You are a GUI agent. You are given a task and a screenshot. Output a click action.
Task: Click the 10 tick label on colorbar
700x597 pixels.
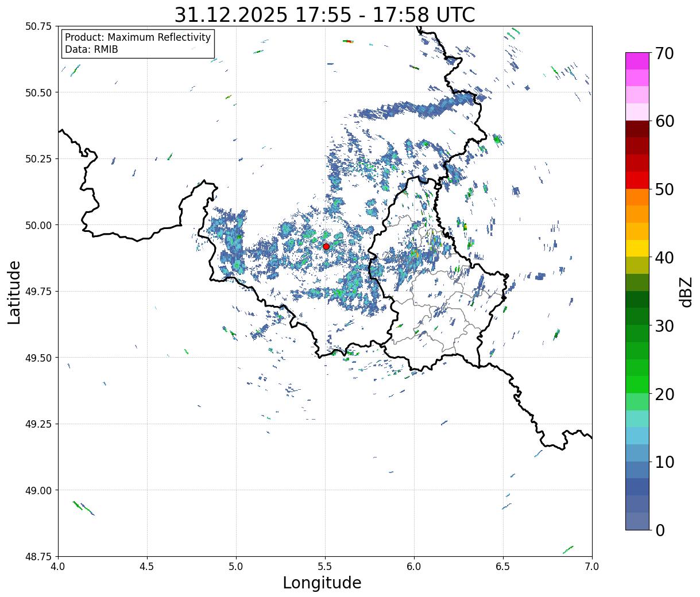pos(664,462)
